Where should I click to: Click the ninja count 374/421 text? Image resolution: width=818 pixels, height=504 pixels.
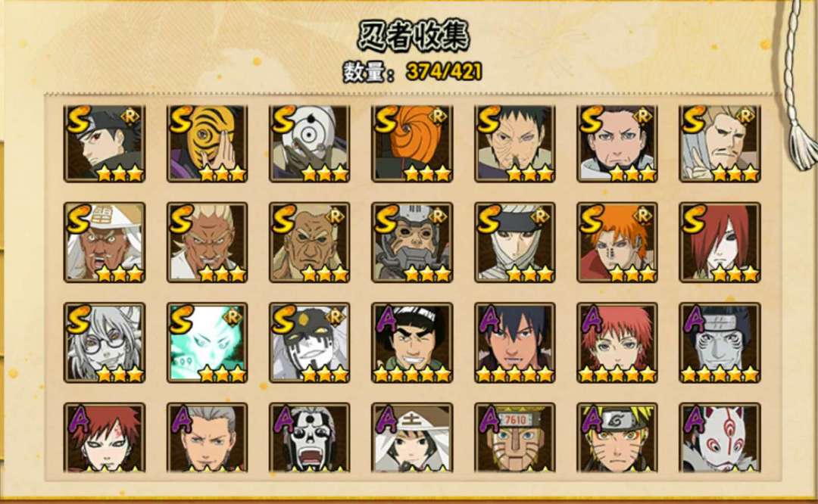pos(443,72)
